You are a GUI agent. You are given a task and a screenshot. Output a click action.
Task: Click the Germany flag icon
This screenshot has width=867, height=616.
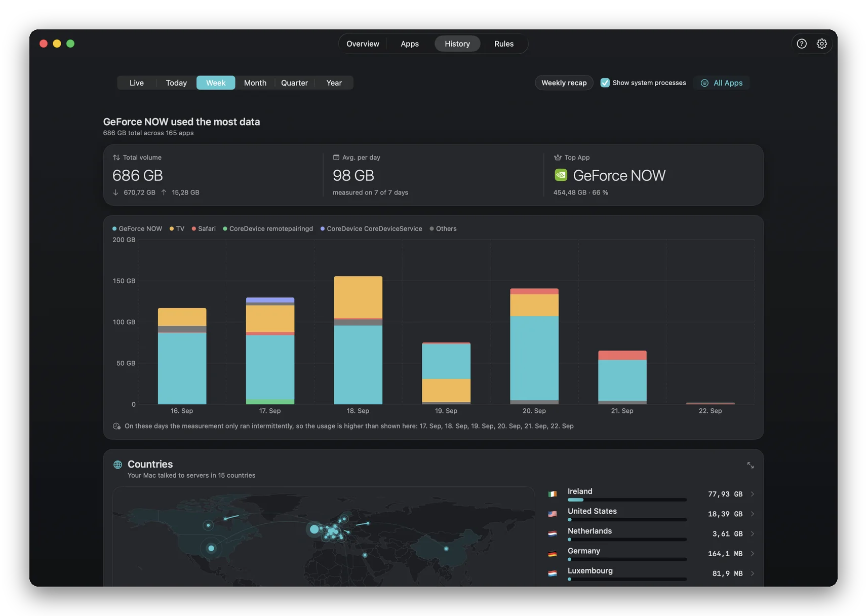point(553,554)
